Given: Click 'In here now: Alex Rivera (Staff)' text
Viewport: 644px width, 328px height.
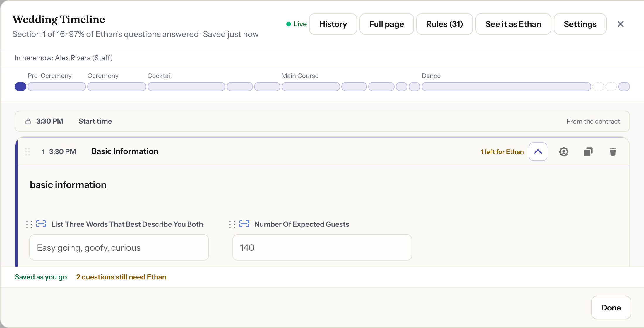Looking at the screenshot, I should click(64, 58).
